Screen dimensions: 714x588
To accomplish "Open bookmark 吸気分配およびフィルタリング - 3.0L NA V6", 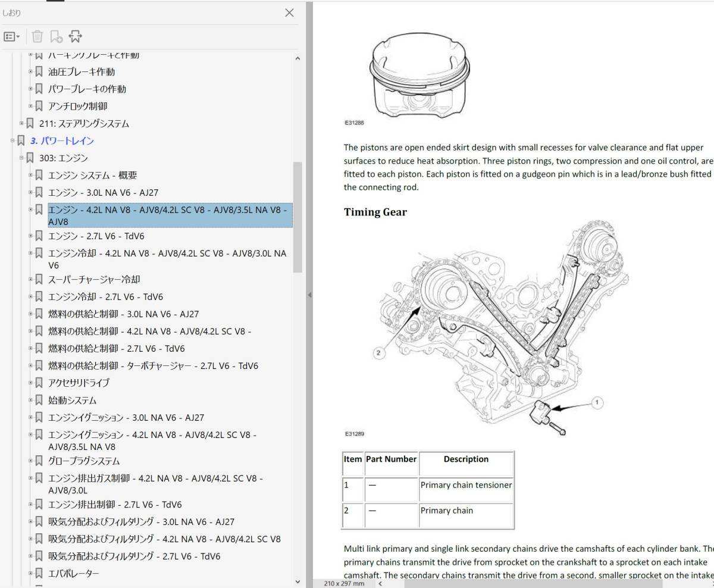I will click(141, 522).
